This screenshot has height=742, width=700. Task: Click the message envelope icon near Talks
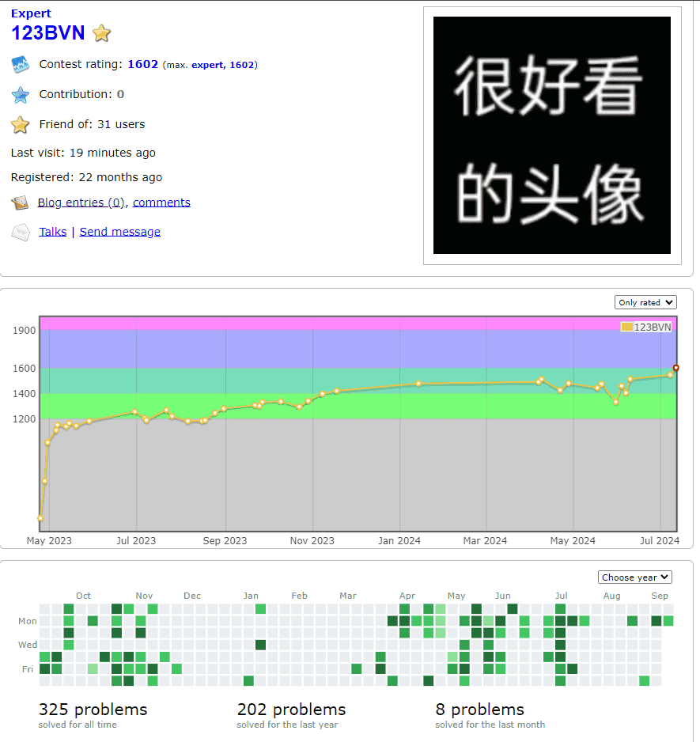pyautogui.click(x=20, y=232)
